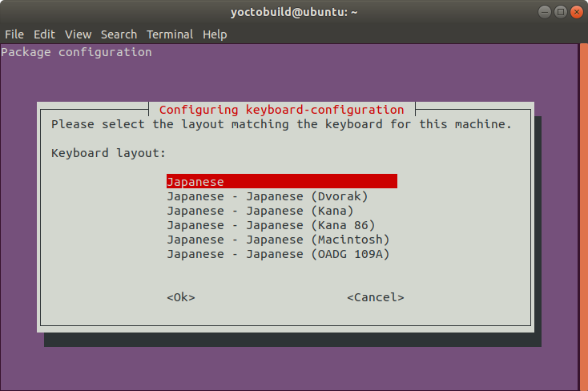Open the File menu
Image resolution: width=588 pixels, height=391 pixels.
(14, 34)
